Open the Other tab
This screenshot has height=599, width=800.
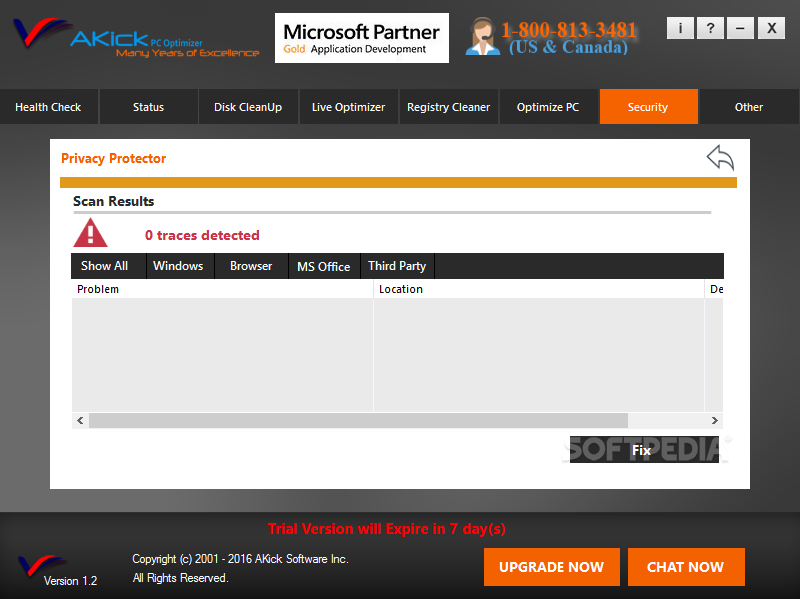click(748, 107)
